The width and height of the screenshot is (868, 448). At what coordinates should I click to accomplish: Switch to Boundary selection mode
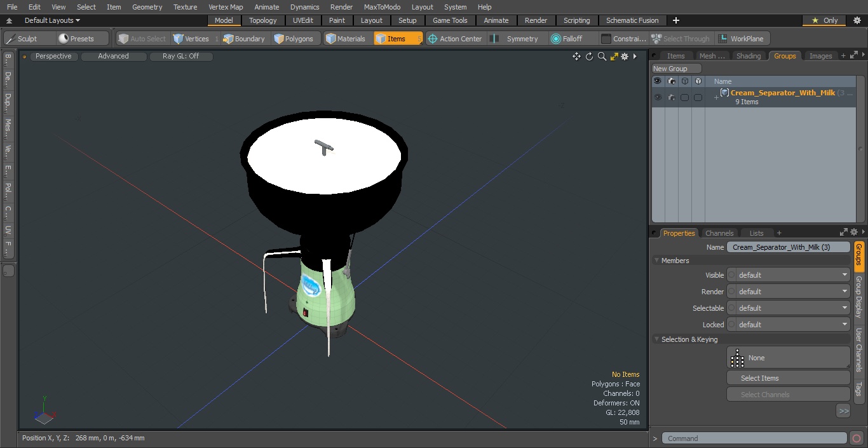pos(244,39)
